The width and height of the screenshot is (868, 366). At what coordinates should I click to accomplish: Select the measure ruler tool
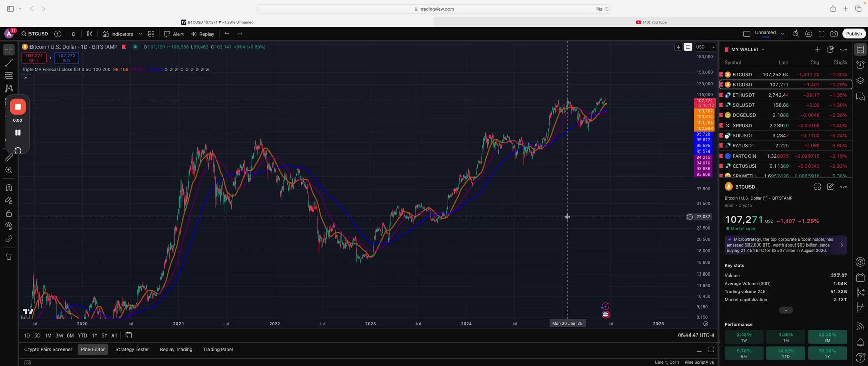[x=9, y=158]
